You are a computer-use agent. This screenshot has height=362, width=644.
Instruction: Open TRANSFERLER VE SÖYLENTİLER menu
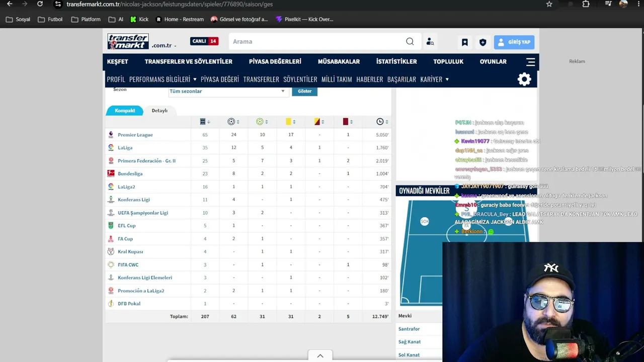[x=189, y=62]
